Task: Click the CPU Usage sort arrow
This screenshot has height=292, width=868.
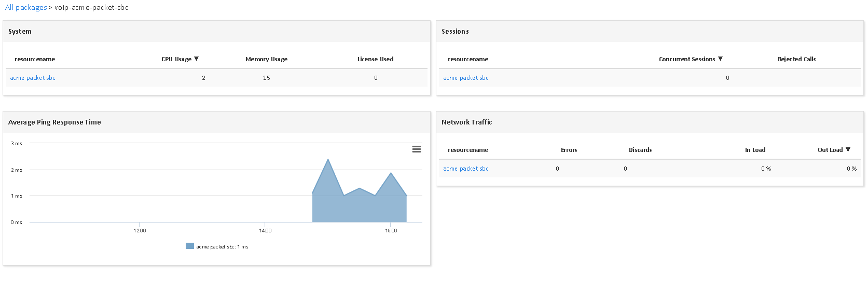Action: (197, 59)
